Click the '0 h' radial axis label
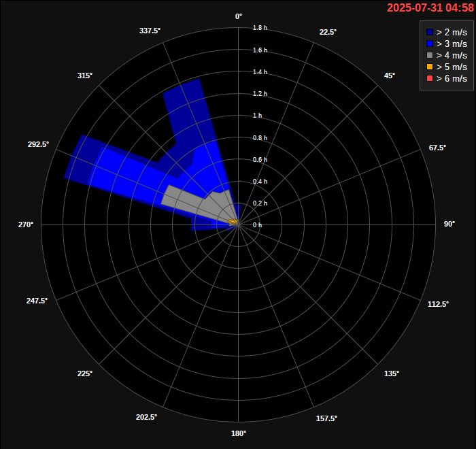476x449 pixels. point(258,224)
